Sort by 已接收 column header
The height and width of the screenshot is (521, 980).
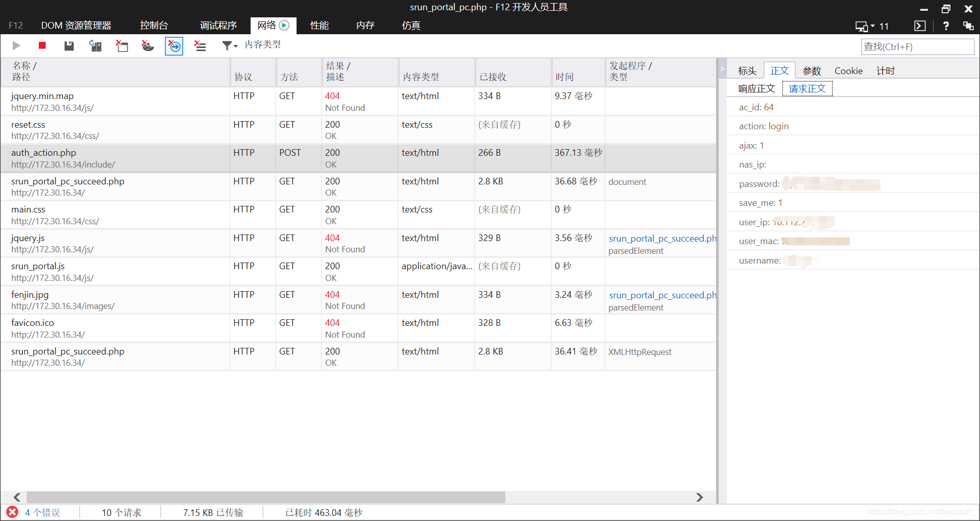513,72
